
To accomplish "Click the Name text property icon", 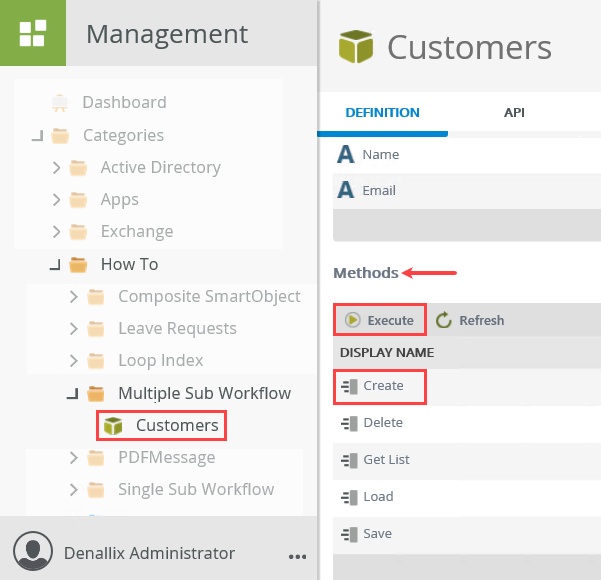I will click(346, 155).
